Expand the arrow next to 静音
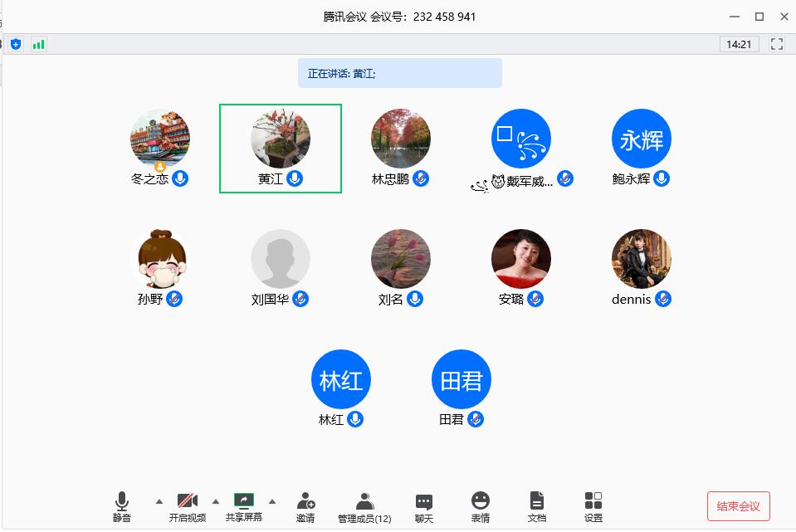 point(159,501)
